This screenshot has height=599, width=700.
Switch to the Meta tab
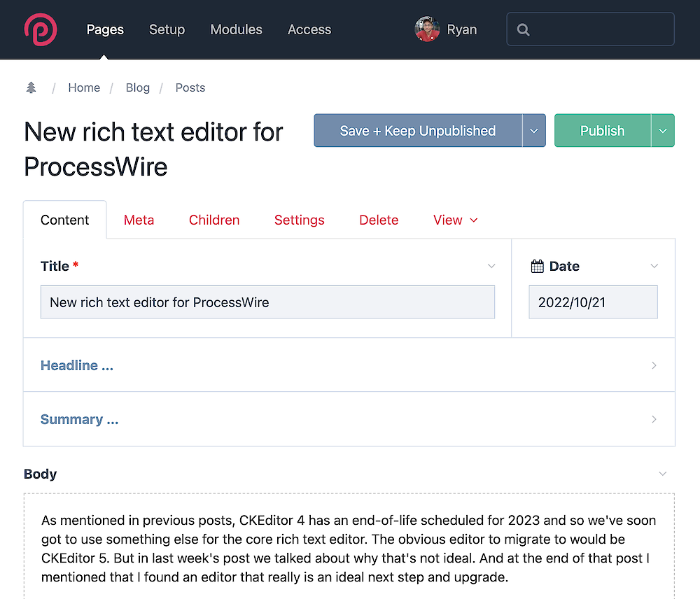139,220
